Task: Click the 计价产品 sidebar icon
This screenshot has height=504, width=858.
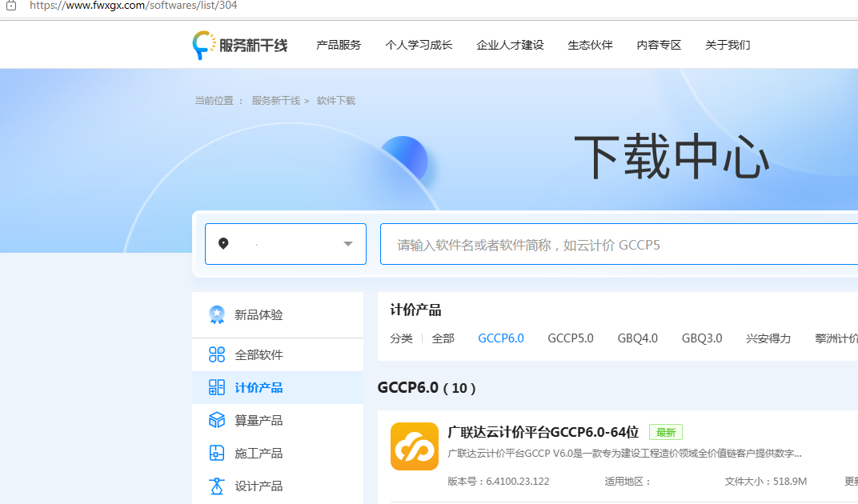Action: pyautogui.click(x=217, y=387)
